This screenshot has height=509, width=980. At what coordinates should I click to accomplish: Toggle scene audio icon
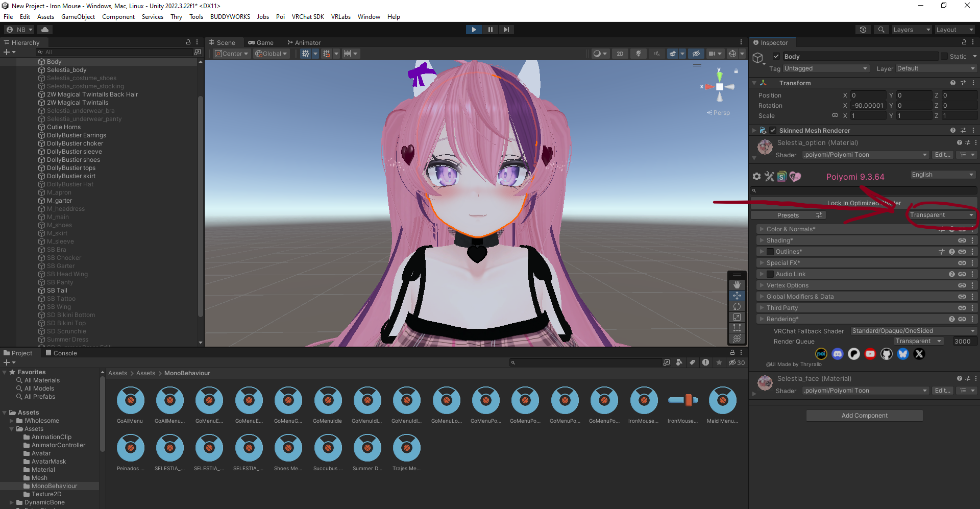(656, 54)
